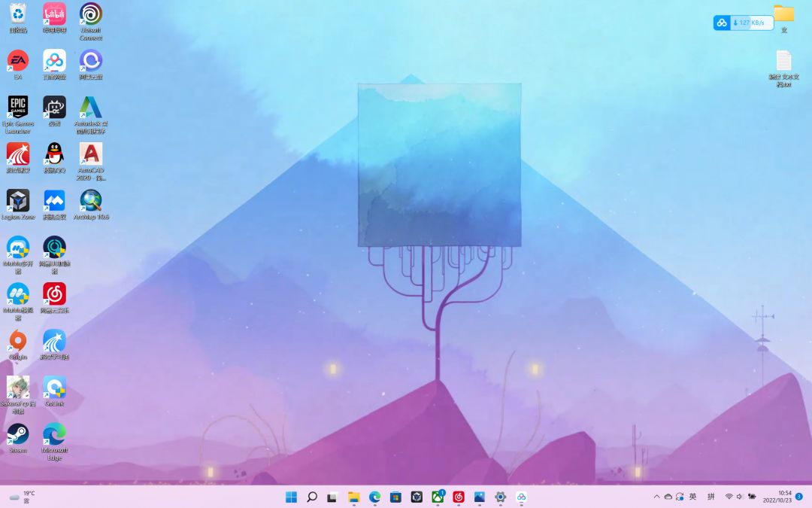Select the NetEase Cloud Music desktop shortcut
This screenshot has width=812, height=508.
[54, 298]
